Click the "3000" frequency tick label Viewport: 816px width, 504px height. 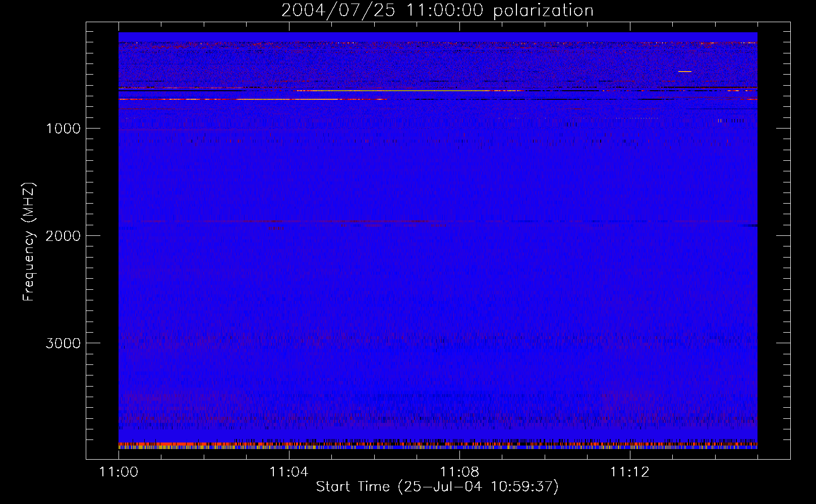(63, 343)
